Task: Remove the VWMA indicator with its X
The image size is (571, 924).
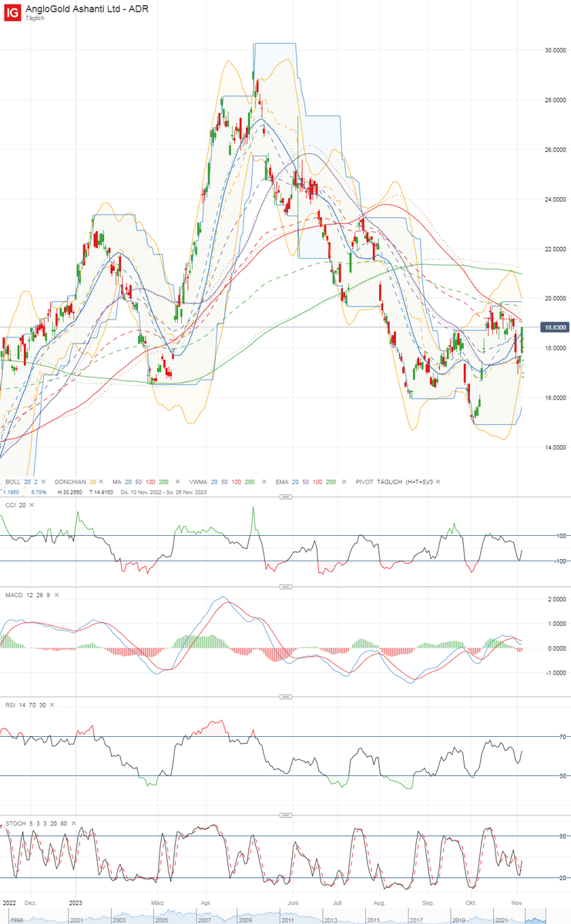Action: (x=265, y=481)
